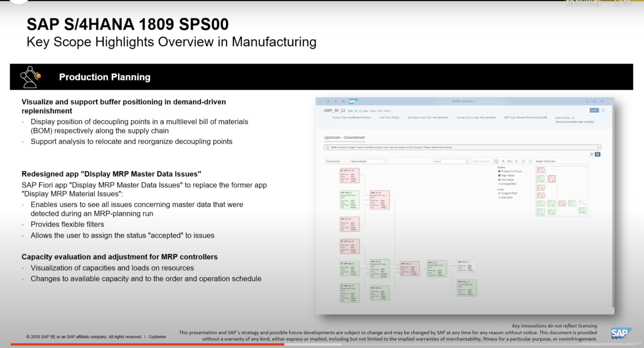The image size is (644, 348).
Task: Click the blue Buffer button
Action: (594, 110)
